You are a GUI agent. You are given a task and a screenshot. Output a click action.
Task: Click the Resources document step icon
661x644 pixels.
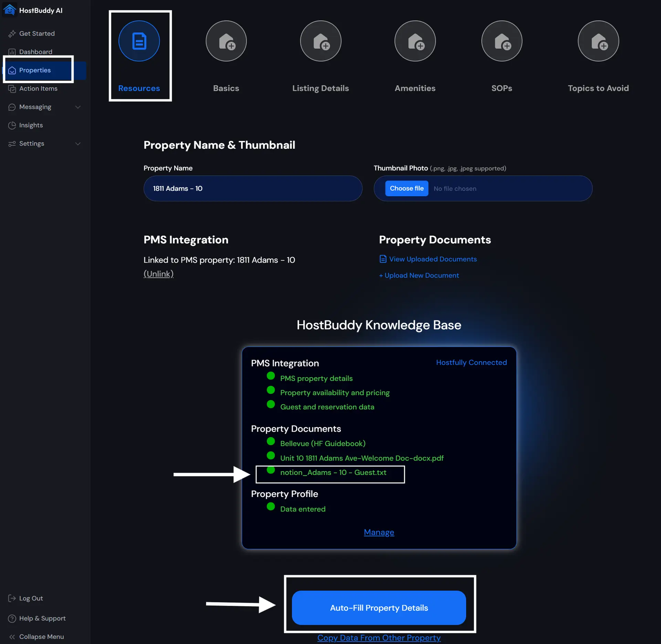pos(139,41)
